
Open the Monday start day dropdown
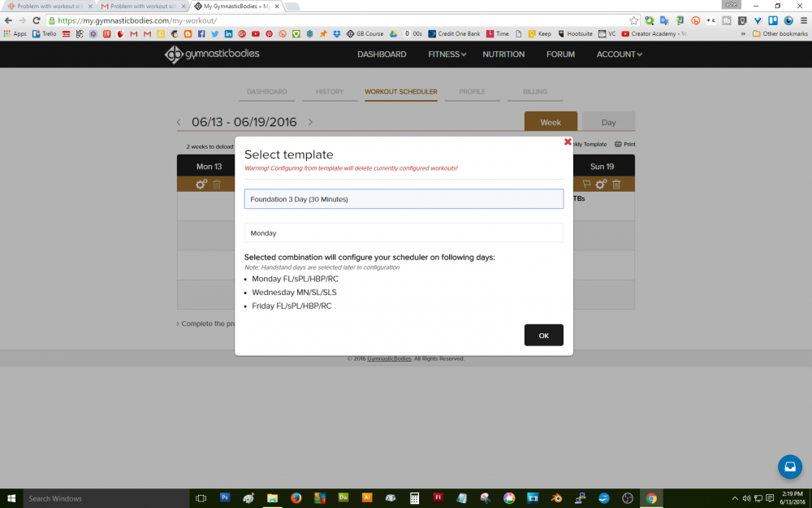click(x=404, y=232)
